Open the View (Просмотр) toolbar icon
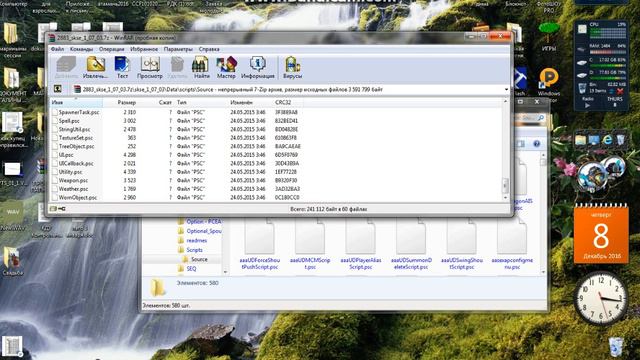640x360 pixels. click(x=150, y=68)
